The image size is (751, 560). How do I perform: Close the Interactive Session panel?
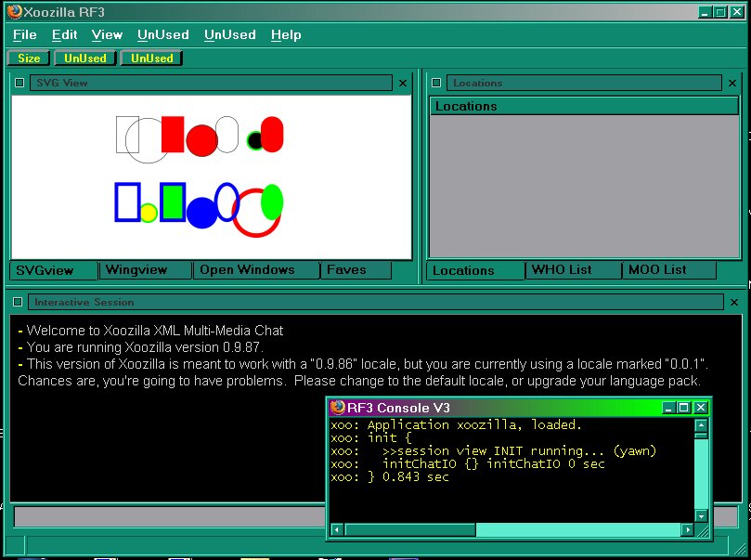(x=734, y=303)
